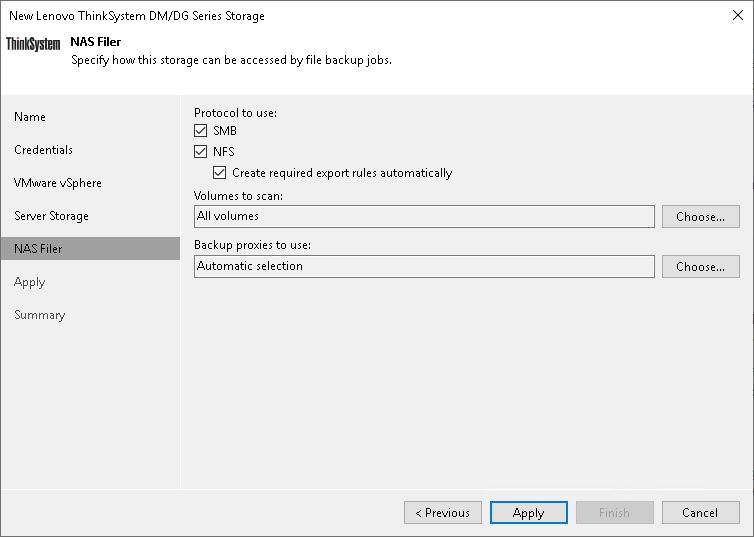The height and width of the screenshot is (537, 754).
Task: Click Choose next to Backup proxies
Action: point(701,267)
